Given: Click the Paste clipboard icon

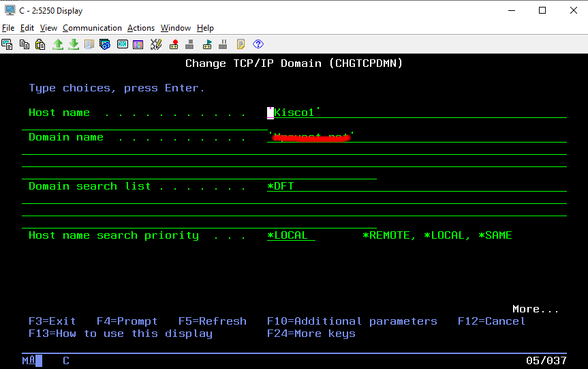Looking at the screenshot, I should pyautogui.click(x=40, y=44).
